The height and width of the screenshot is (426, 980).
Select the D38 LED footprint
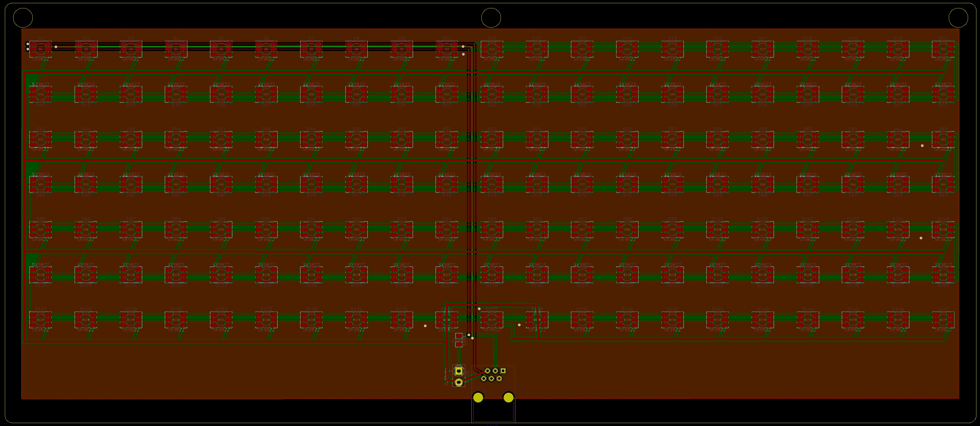221,94
